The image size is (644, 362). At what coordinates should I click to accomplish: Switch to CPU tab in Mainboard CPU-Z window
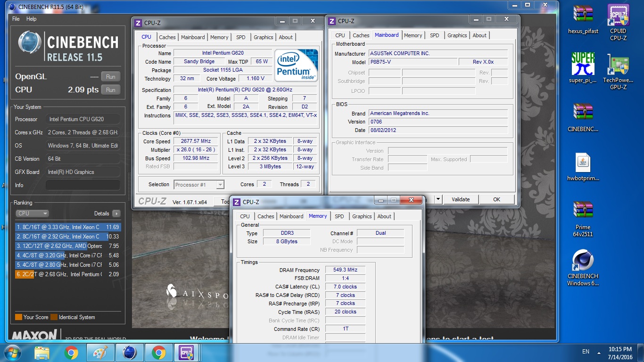pos(340,35)
